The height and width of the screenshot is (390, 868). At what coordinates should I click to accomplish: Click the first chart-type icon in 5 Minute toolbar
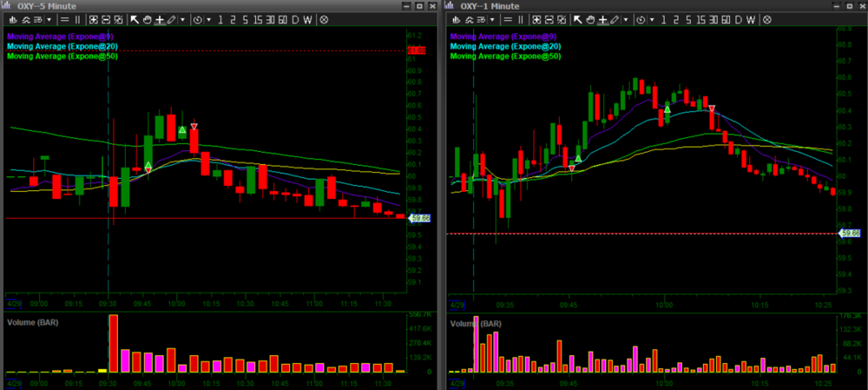tap(14, 18)
